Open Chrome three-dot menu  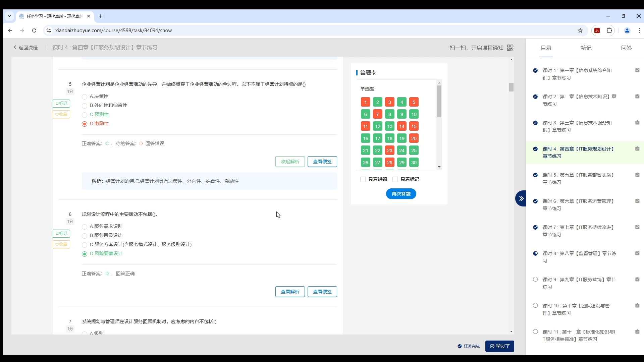pyautogui.click(x=639, y=31)
